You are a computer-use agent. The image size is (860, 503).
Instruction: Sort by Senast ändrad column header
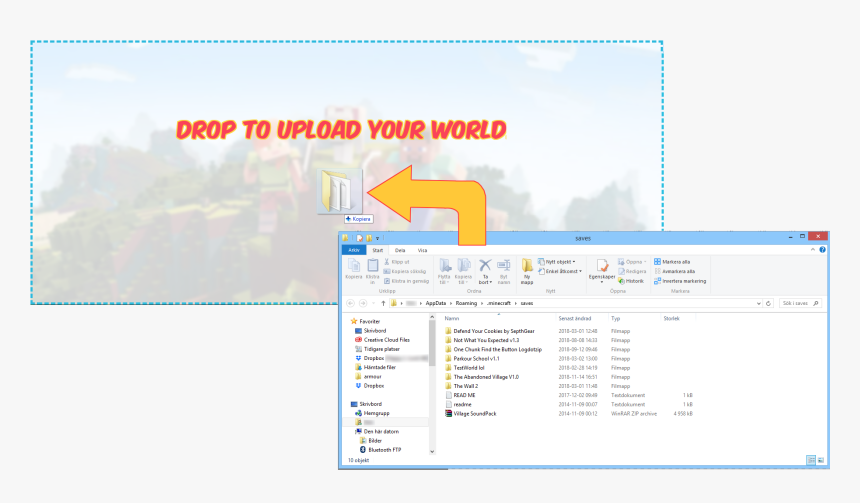[x=575, y=318]
